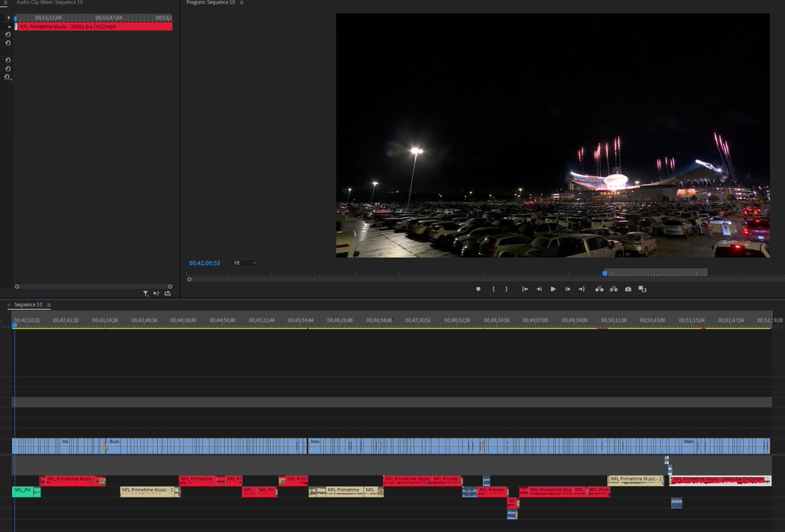Screen dimensions: 785x532
Task: Click the Program monitor playhead marker
Action: click(604, 273)
